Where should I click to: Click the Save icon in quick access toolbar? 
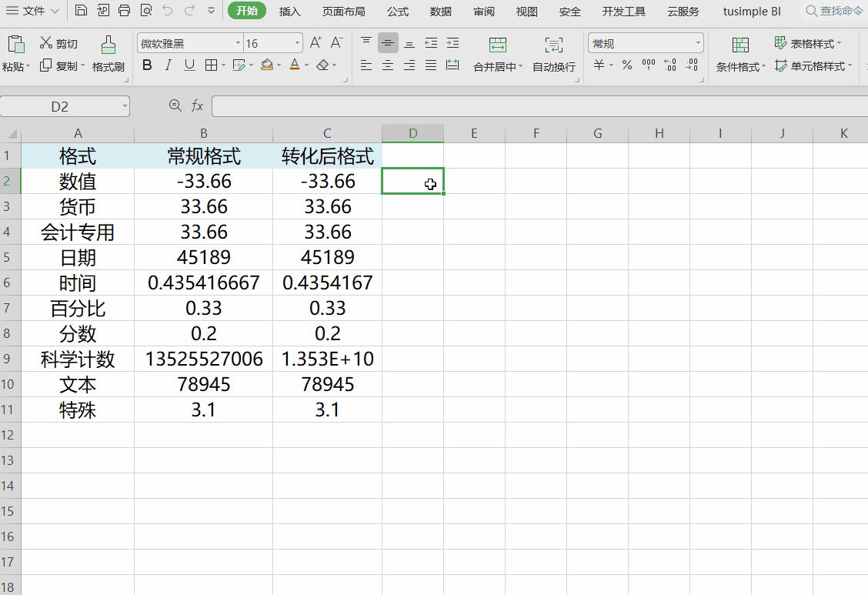click(x=81, y=12)
